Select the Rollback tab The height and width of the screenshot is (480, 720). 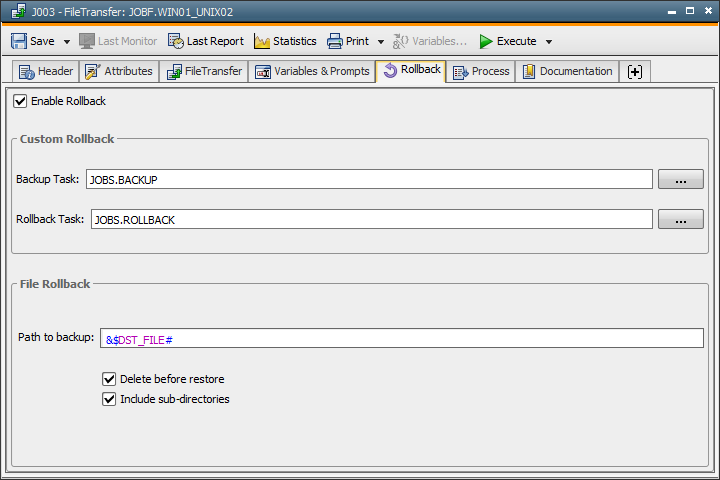point(411,70)
